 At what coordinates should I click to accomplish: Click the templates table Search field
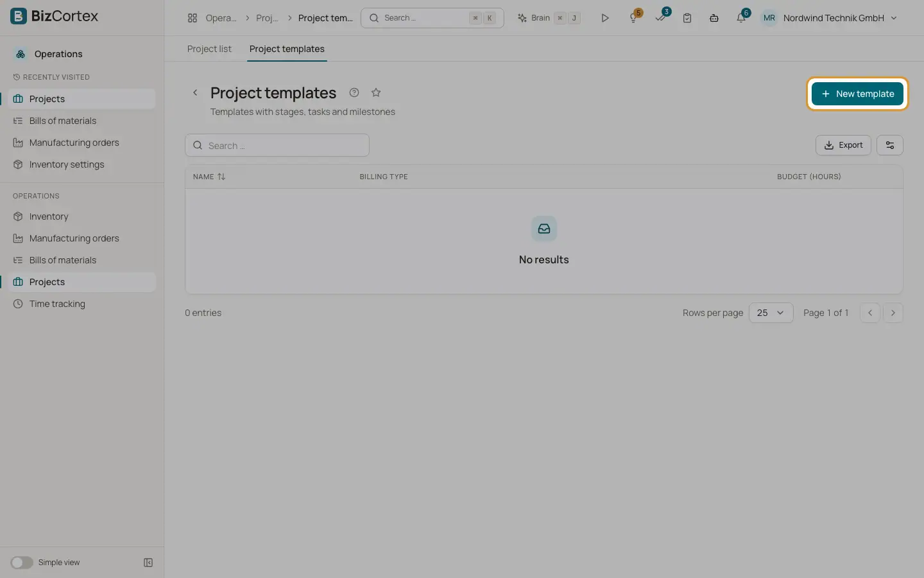(277, 145)
